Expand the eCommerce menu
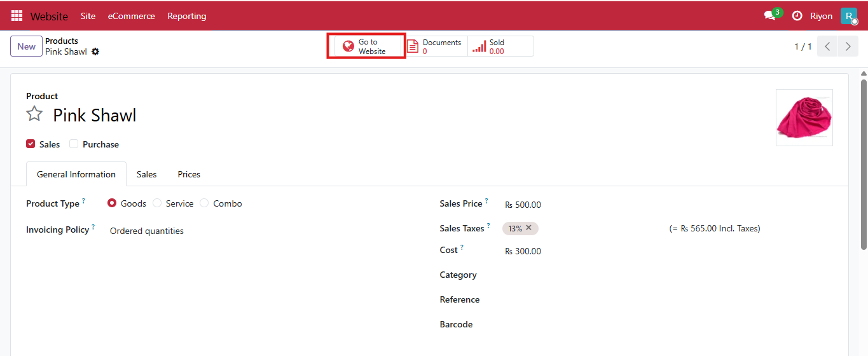Viewport: 868px width, 356px height. (x=131, y=16)
